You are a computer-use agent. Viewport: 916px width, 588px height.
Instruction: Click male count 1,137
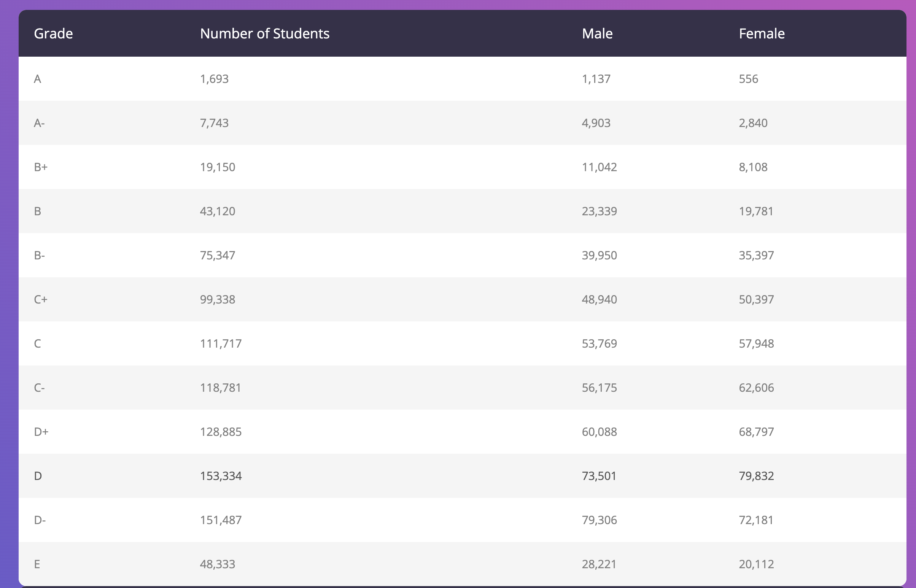coord(596,79)
